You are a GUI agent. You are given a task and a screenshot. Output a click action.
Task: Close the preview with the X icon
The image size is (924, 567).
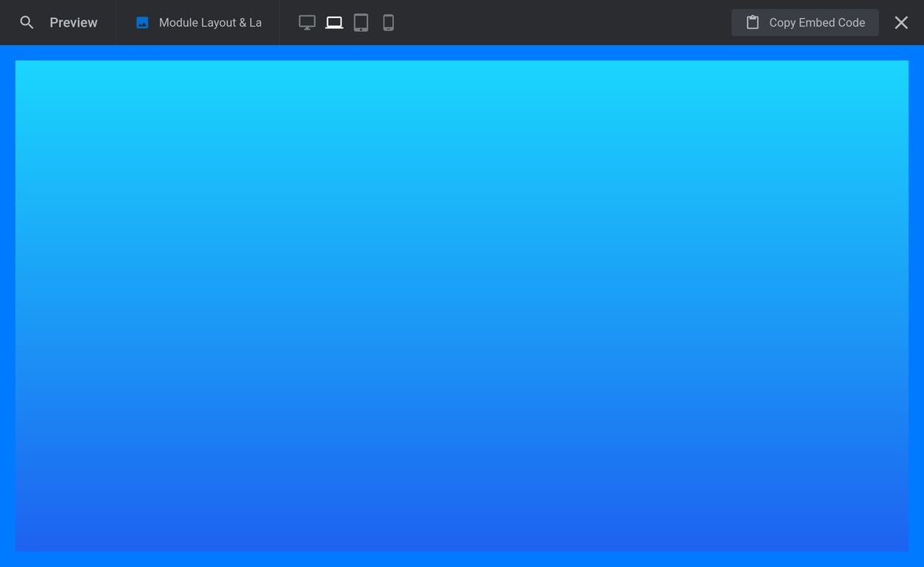[x=901, y=23]
